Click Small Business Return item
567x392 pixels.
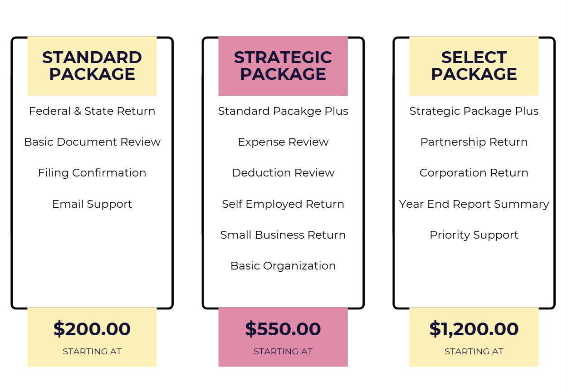pyautogui.click(x=283, y=235)
